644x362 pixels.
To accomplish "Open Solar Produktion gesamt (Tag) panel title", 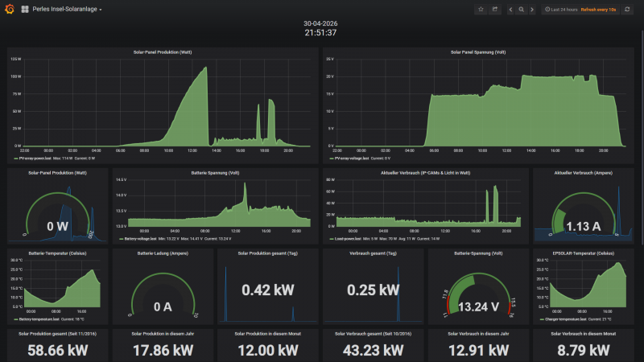I will pos(268,253).
